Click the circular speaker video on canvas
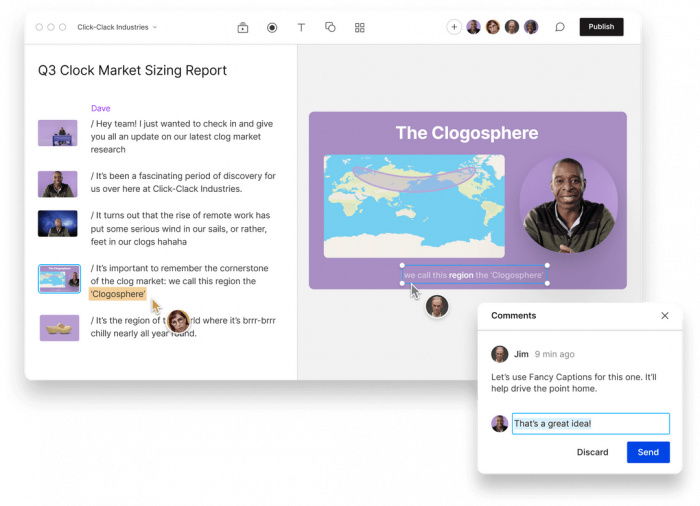This screenshot has height=506, width=700. coord(569,204)
